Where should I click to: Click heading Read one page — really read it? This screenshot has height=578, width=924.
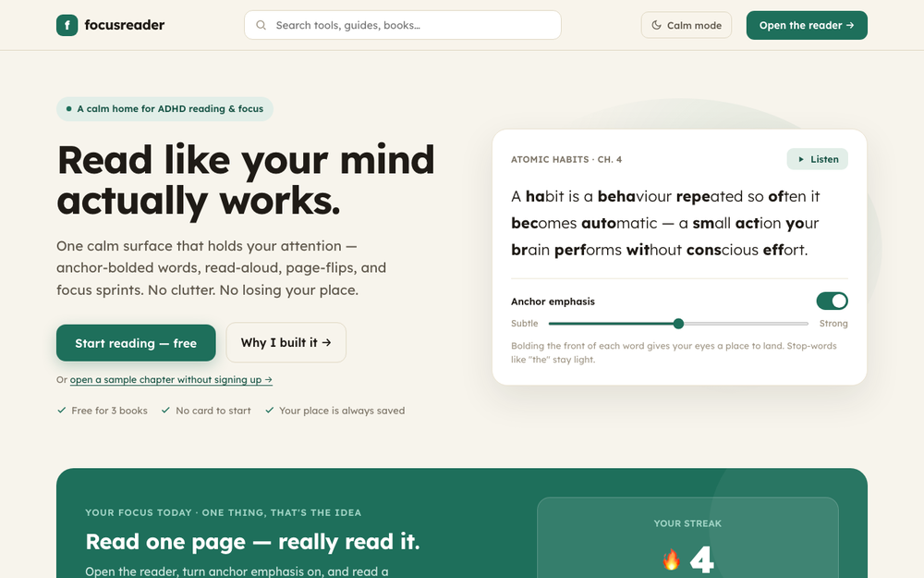tap(252, 541)
